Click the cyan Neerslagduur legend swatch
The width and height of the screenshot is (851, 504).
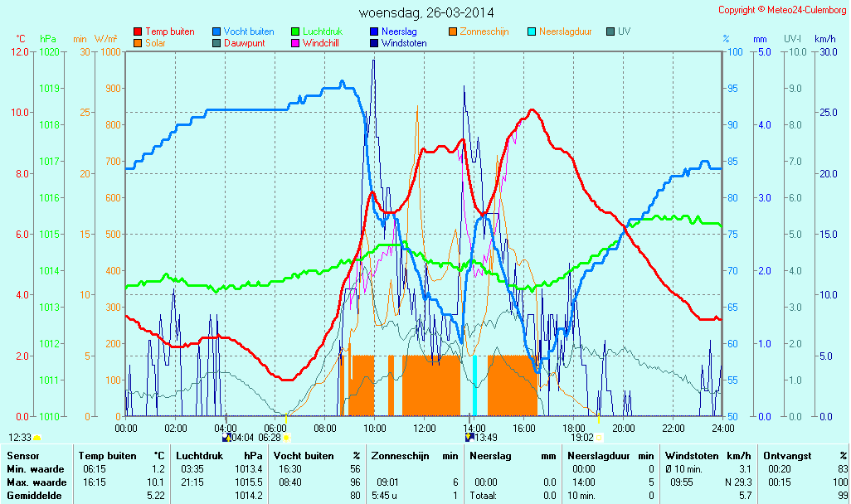tap(531, 31)
